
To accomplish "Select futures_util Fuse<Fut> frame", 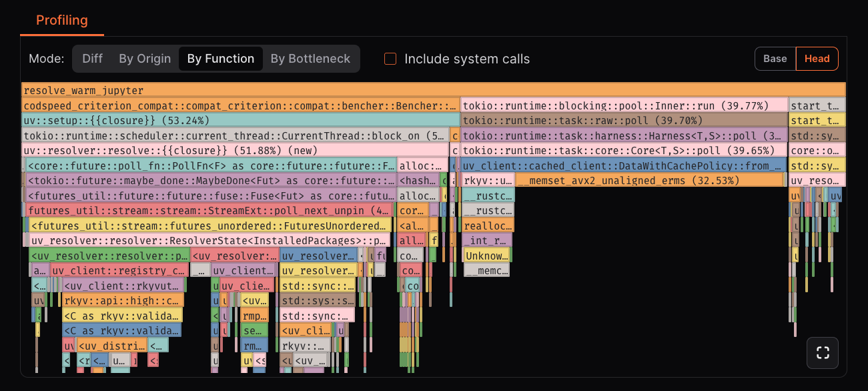I will point(211,195).
